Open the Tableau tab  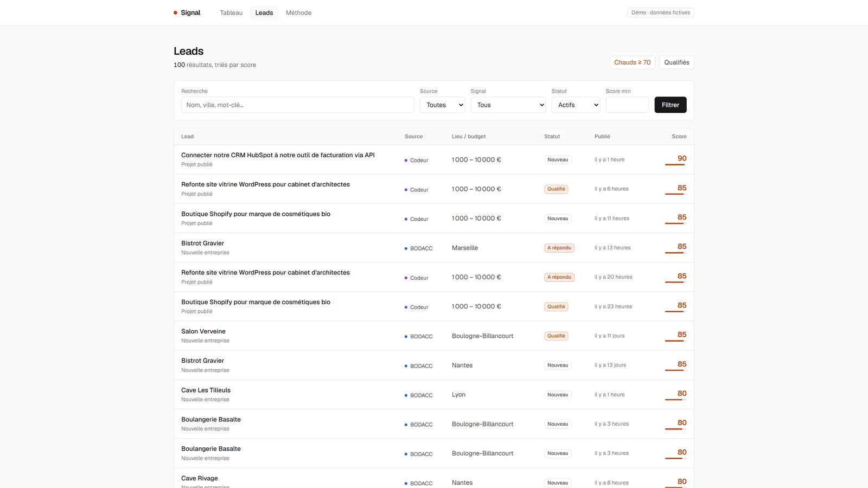point(231,12)
